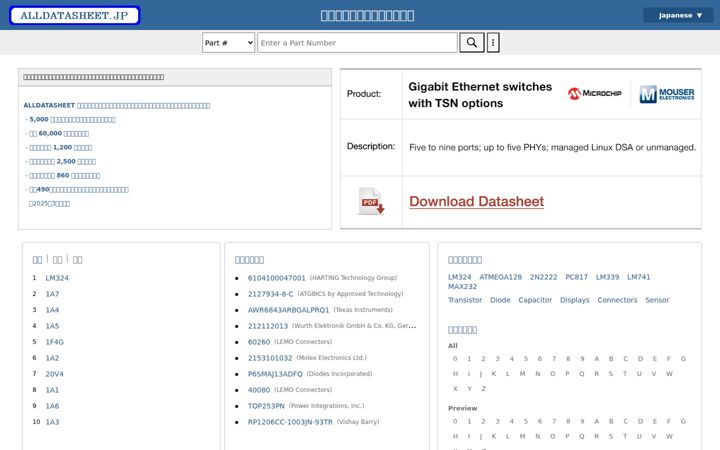Image resolution: width=720 pixels, height=450 pixels.
Task: Click the Sensor category link
Action: (657, 300)
